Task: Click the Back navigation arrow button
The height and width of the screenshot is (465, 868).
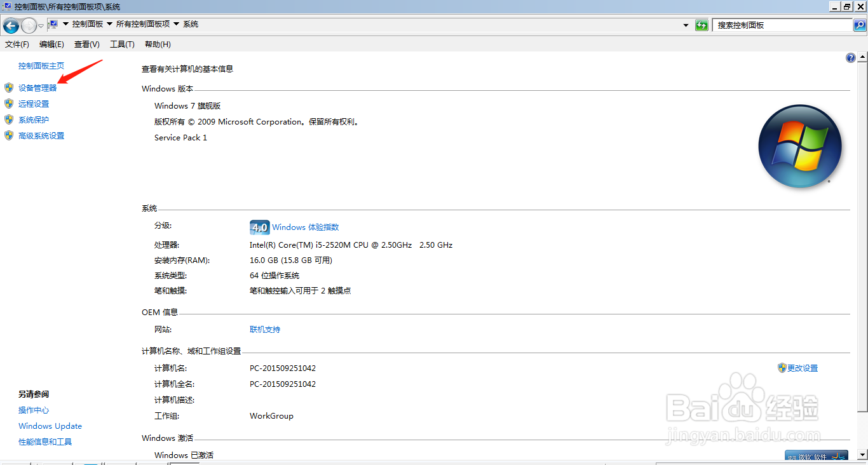Action: click(11, 25)
